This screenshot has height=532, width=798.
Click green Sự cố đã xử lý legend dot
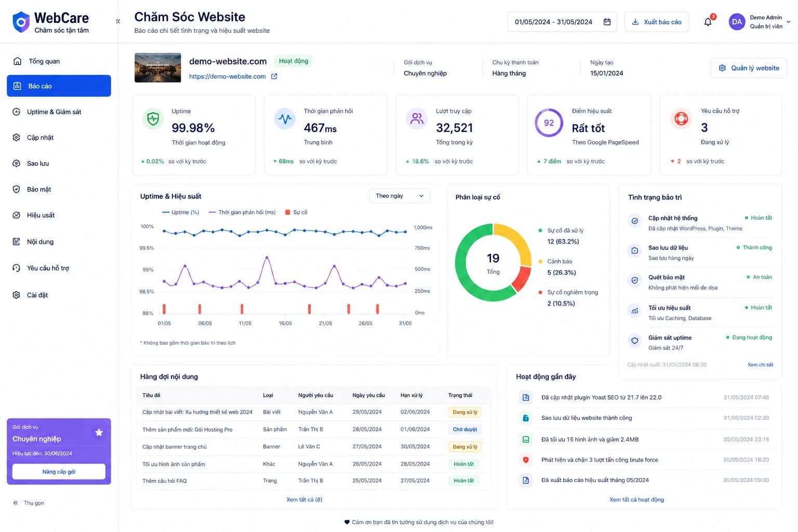coord(540,230)
